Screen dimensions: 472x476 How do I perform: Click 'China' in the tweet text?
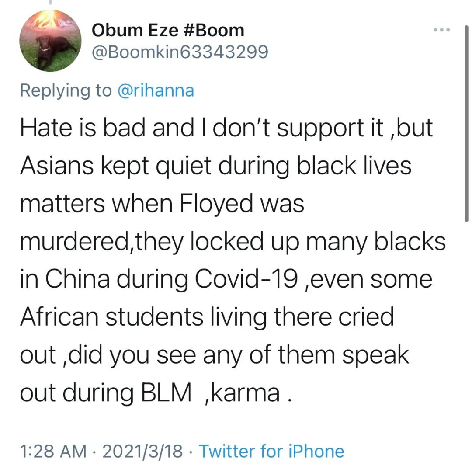click(77, 279)
